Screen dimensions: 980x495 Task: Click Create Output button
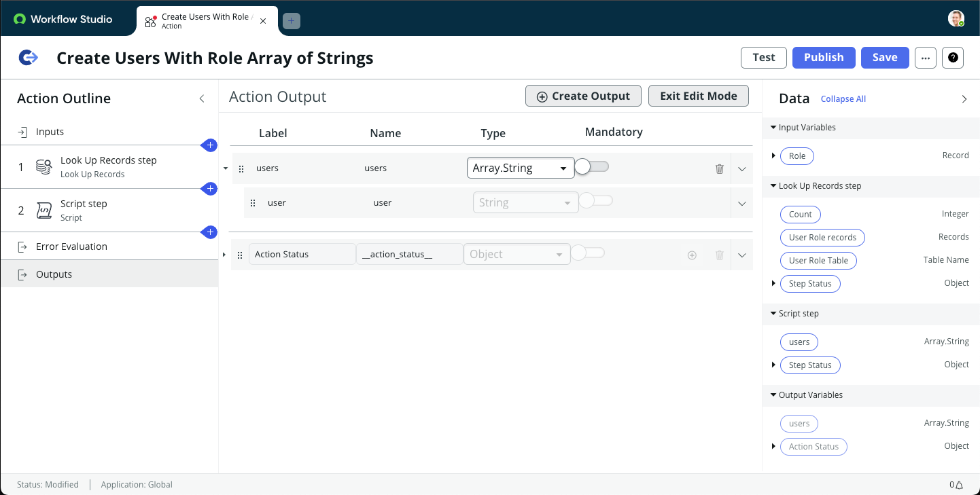click(x=583, y=96)
